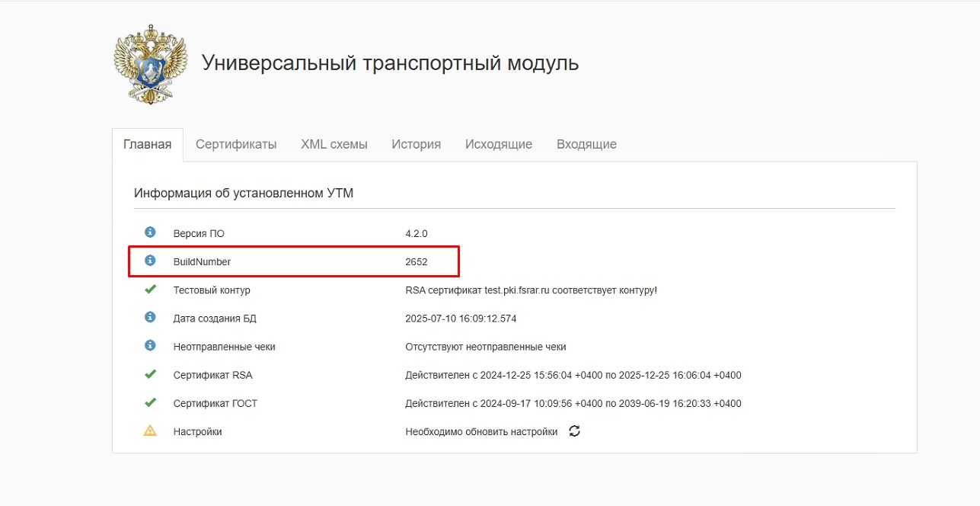Go to the Входящие tab

(586, 144)
